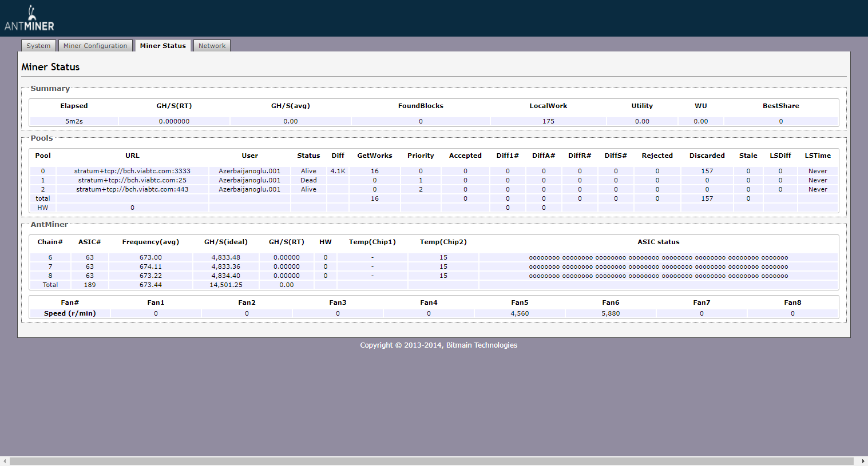Click chain 6 ASIC status string

click(658, 258)
